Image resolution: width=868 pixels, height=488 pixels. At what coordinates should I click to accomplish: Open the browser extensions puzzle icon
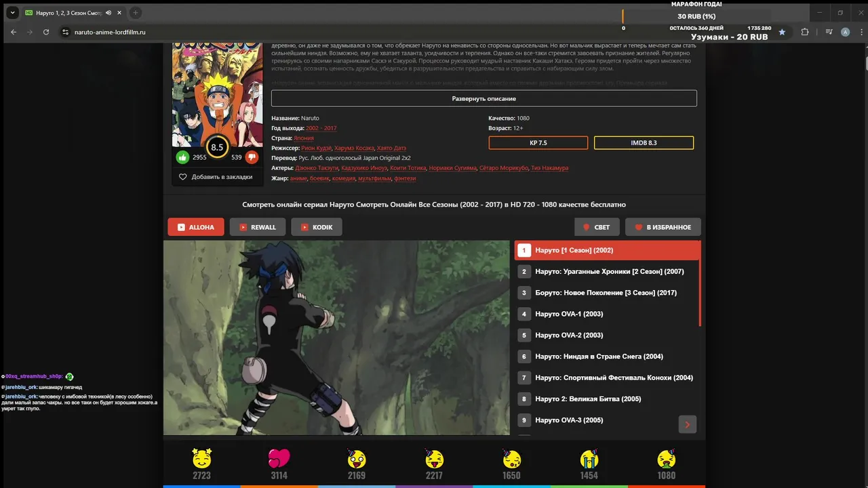click(x=805, y=32)
